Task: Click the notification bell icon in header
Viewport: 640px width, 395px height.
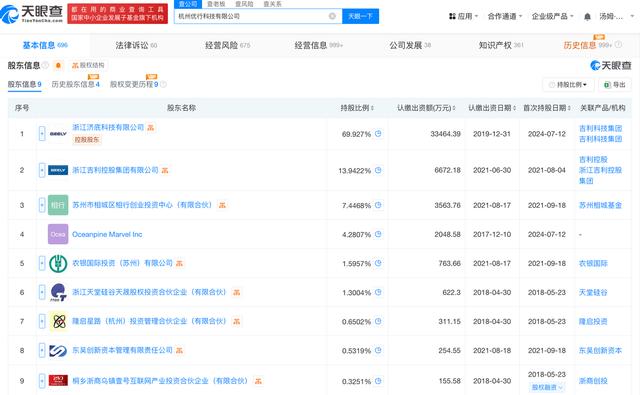Action: [587, 16]
